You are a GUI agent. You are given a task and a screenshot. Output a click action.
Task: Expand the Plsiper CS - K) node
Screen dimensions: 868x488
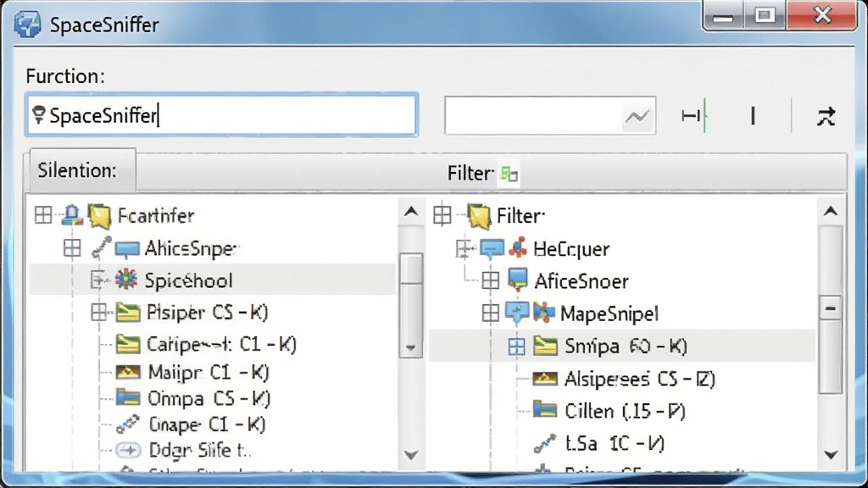coord(99,313)
